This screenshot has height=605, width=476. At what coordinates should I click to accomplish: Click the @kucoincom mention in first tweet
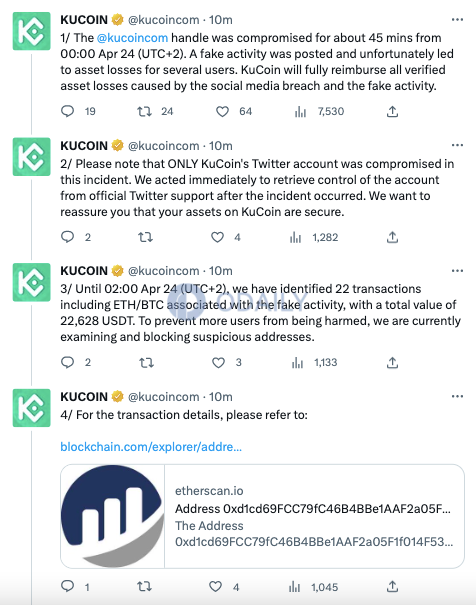[132, 38]
